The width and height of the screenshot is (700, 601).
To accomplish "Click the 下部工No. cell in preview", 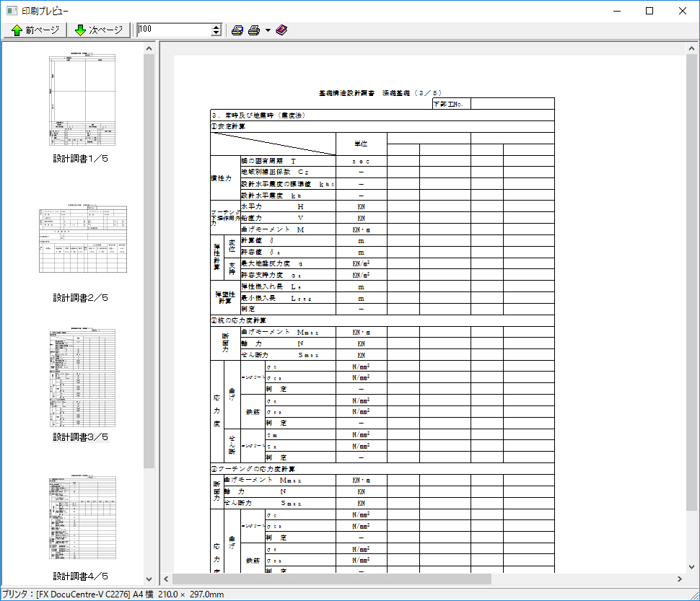I will tap(452, 104).
